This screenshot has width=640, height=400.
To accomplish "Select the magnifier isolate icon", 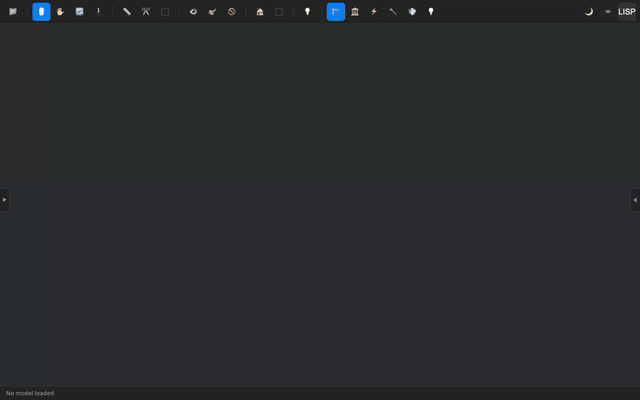I will [212, 11].
